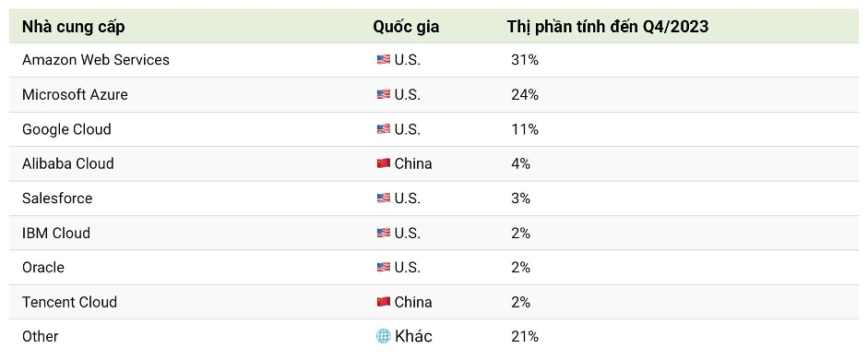
Task: Select the 31% market share value
Action: pyautogui.click(x=525, y=60)
